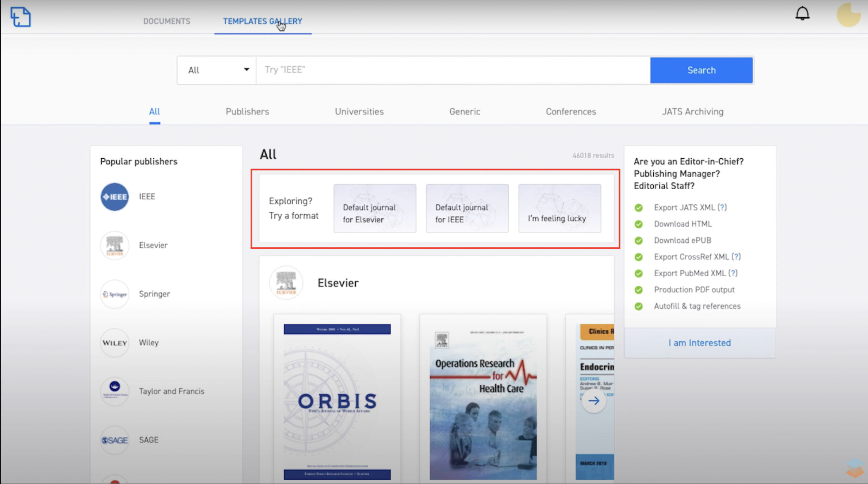
Task: Click the next arrow in Elsevier carousel
Action: [594, 401]
